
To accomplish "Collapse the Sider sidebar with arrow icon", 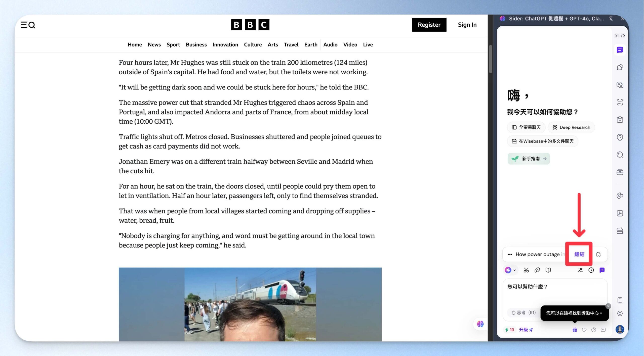I will point(616,36).
